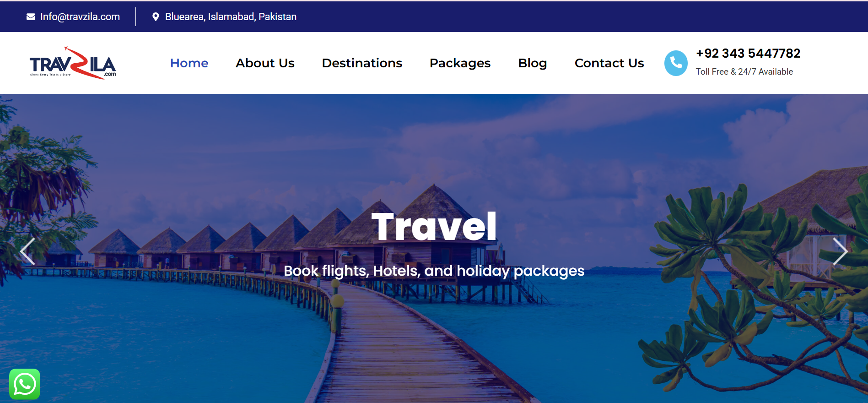
Task: Click the location pin icon
Action: click(156, 17)
